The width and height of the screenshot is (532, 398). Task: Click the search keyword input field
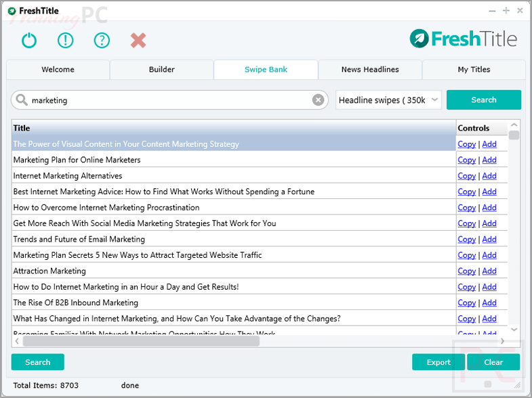coord(169,100)
